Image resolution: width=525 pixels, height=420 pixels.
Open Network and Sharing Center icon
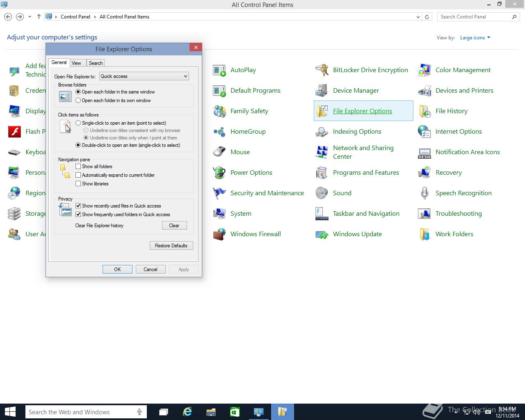click(x=322, y=152)
